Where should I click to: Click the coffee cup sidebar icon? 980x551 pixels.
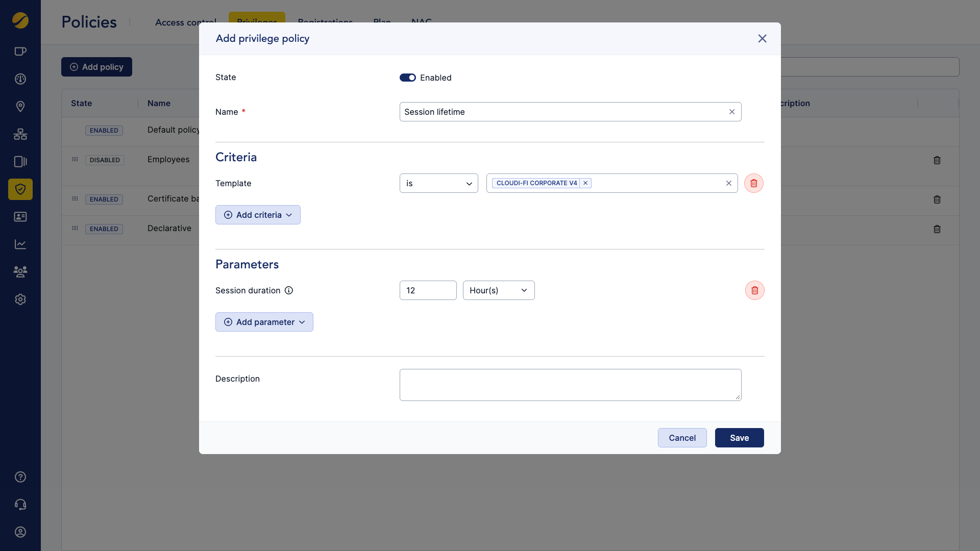(x=20, y=52)
